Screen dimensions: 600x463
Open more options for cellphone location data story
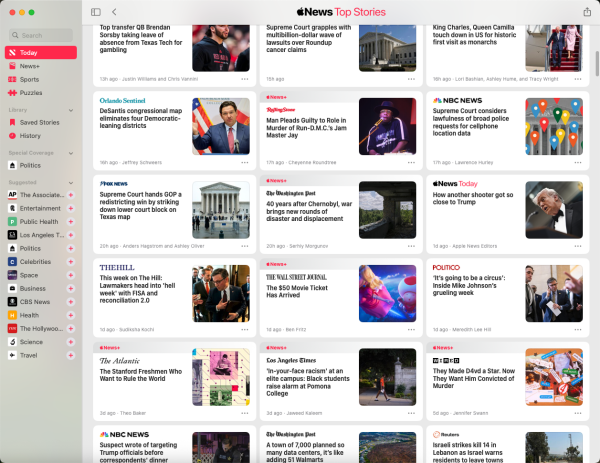(x=577, y=163)
